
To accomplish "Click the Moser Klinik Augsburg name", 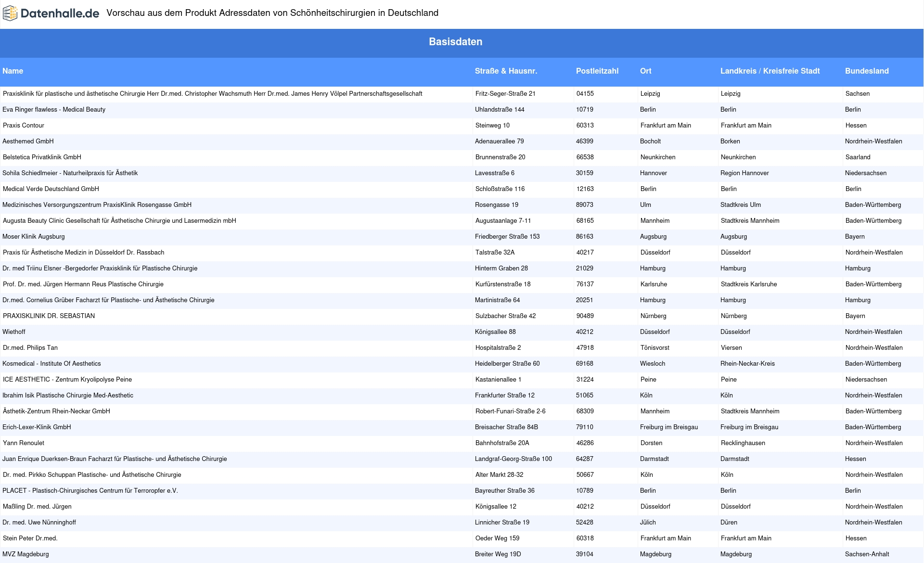I will (x=34, y=237).
